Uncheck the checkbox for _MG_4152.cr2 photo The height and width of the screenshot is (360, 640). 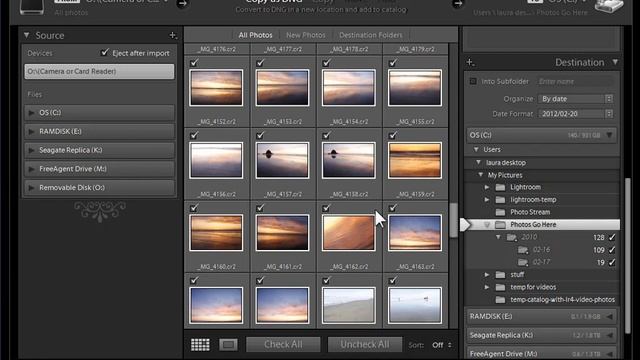pyautogui.click(x=194, y=62)
